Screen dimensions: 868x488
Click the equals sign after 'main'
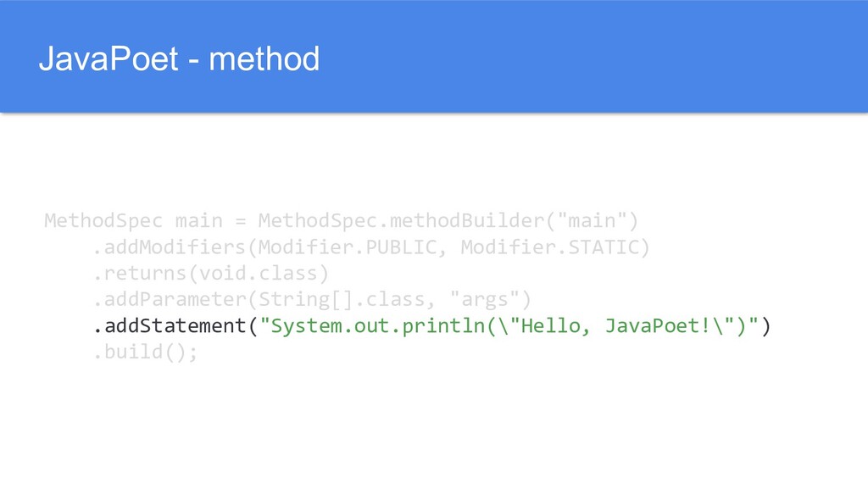(241, 222)
